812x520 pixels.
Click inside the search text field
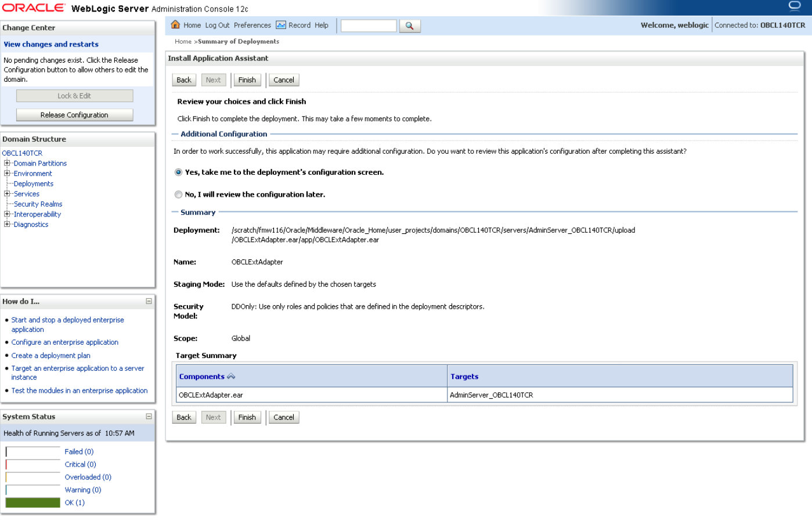coord(369,25)
